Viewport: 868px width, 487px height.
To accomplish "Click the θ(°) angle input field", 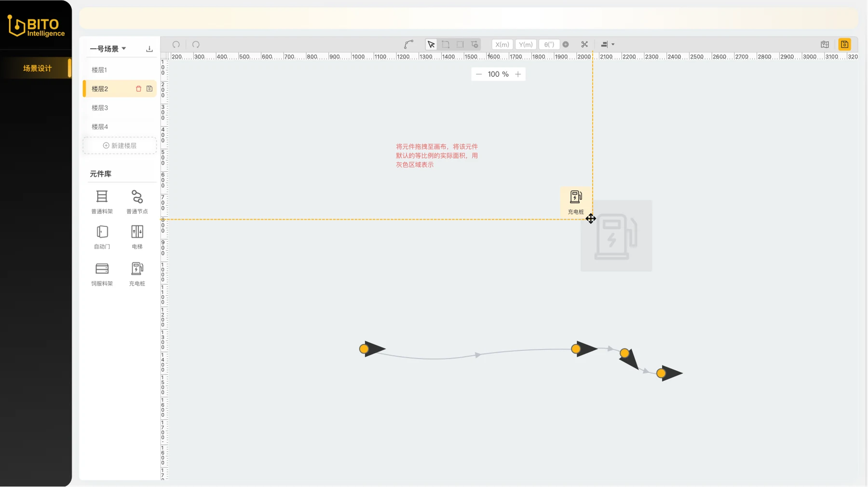I will (x=549, y=44).
